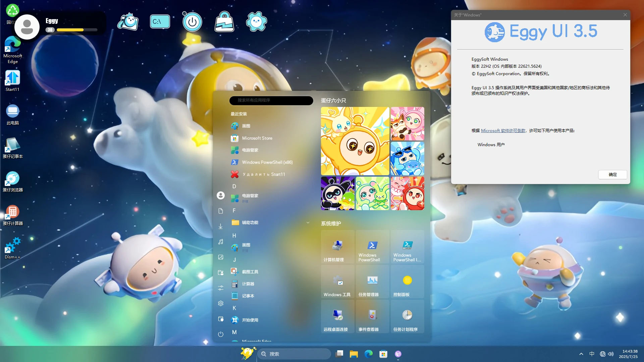Click the camera egg widget icon
644x362 pixels.
pyautogui.click(x=128, y=22)
